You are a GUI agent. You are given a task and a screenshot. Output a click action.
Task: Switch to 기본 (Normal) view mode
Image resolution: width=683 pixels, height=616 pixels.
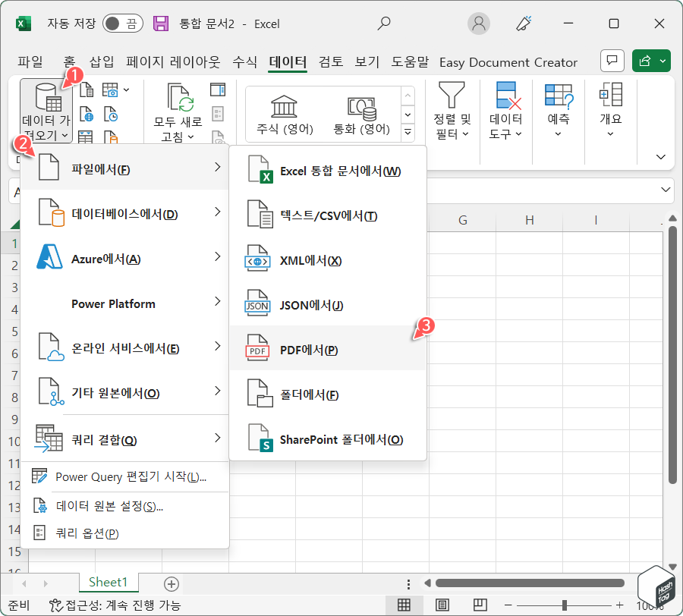(404, 604)
